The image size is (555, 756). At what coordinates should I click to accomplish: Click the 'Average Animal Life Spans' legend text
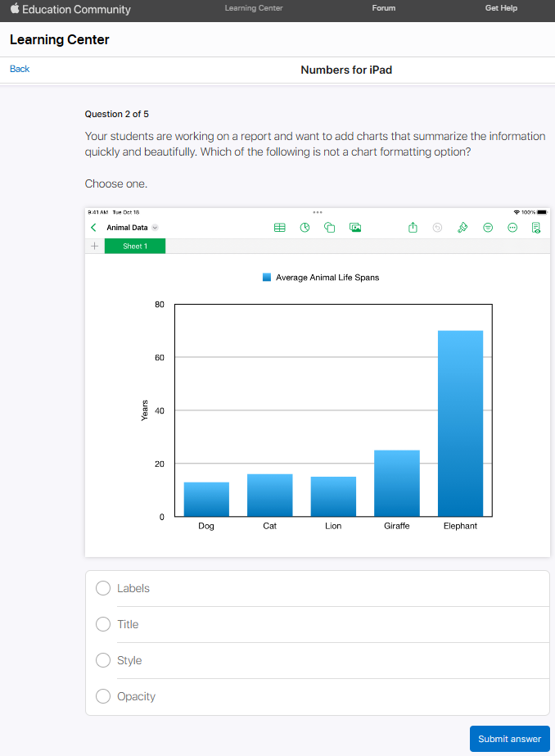327,277
